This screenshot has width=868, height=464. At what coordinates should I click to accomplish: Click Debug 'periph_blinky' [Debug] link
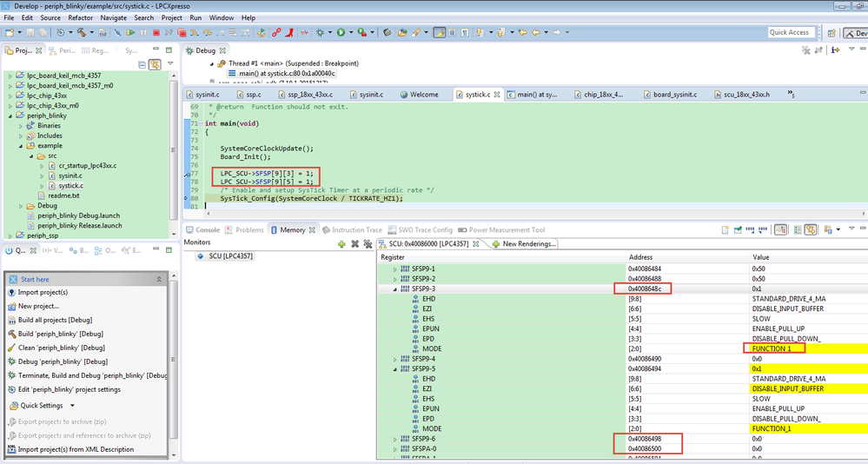(x=57, y=361)
